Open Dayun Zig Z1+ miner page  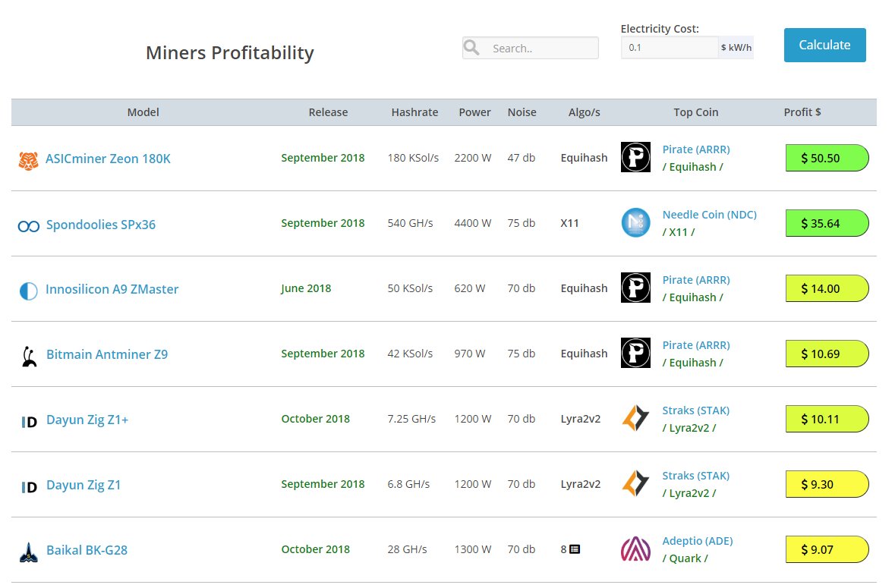(87, 420)
